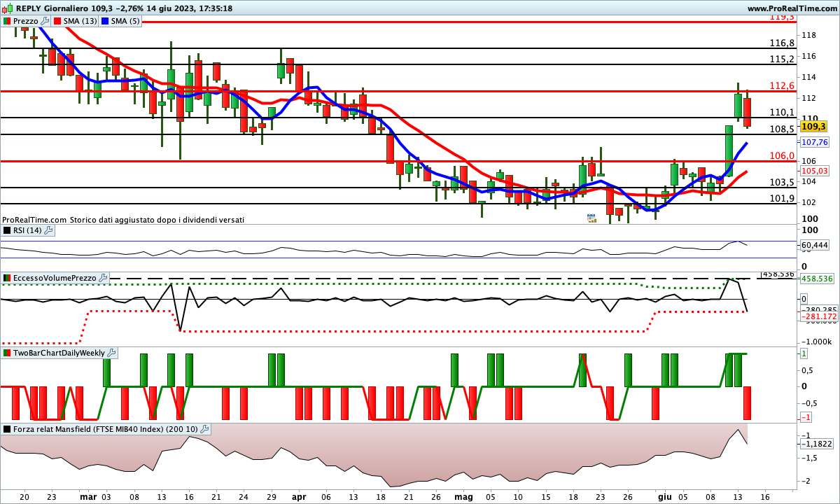This screenshot has height=504, width=840.
Task: Click the 103,5 price level label
Action: (x=781, y=182)
